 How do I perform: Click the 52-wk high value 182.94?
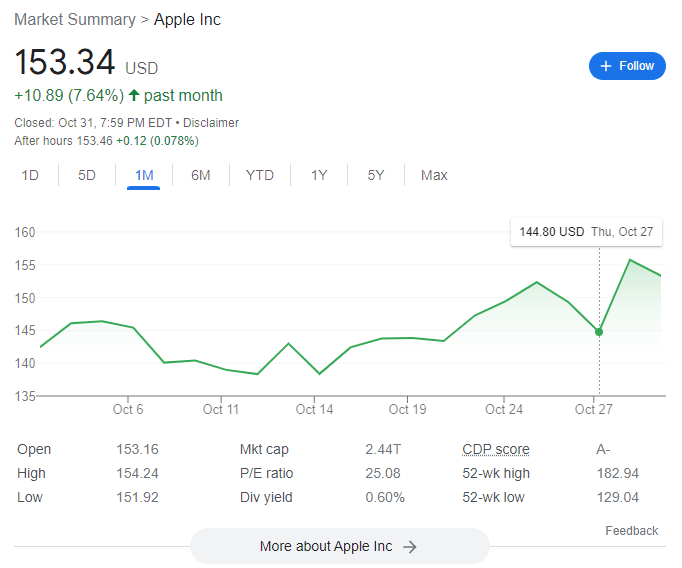pyautogui.click(x=618, y=473)
